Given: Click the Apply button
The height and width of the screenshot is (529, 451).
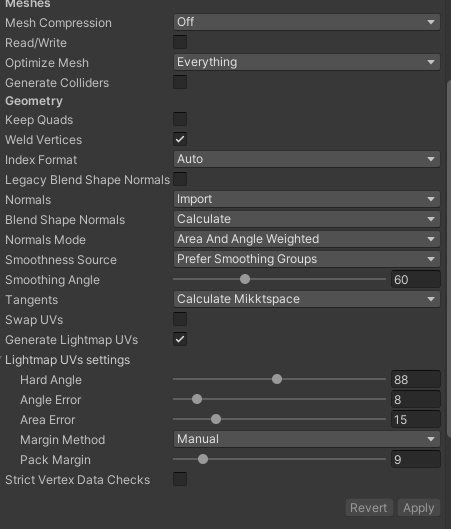Looking at the screenshot, I should [419, 507].
